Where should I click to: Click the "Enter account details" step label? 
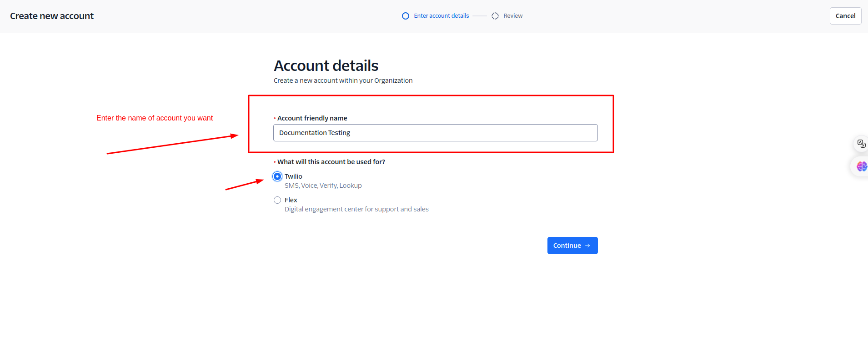coord(441,15)
